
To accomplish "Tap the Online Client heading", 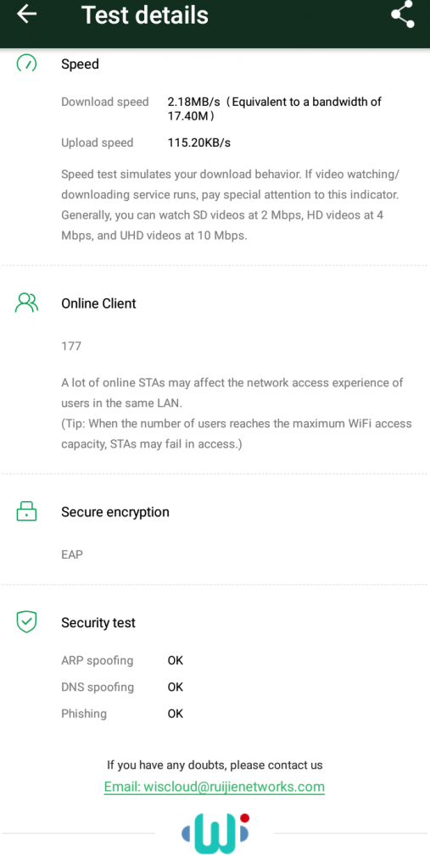I will [x=98, y=303].
